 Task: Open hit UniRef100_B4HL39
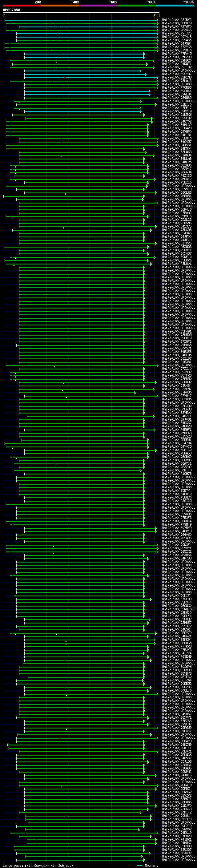[176, 125]
